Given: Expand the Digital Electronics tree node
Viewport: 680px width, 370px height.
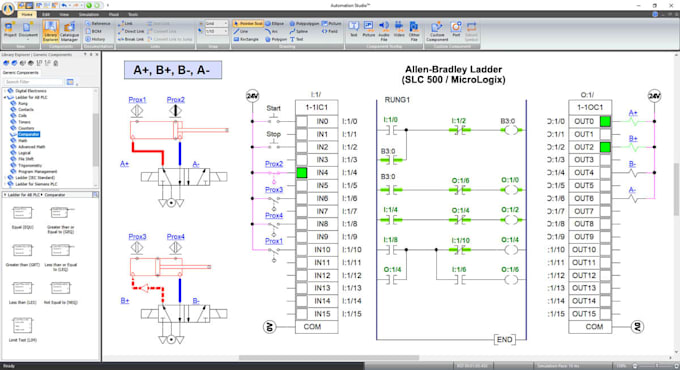Looking at the screenshot, I should (x=5, y=91).
